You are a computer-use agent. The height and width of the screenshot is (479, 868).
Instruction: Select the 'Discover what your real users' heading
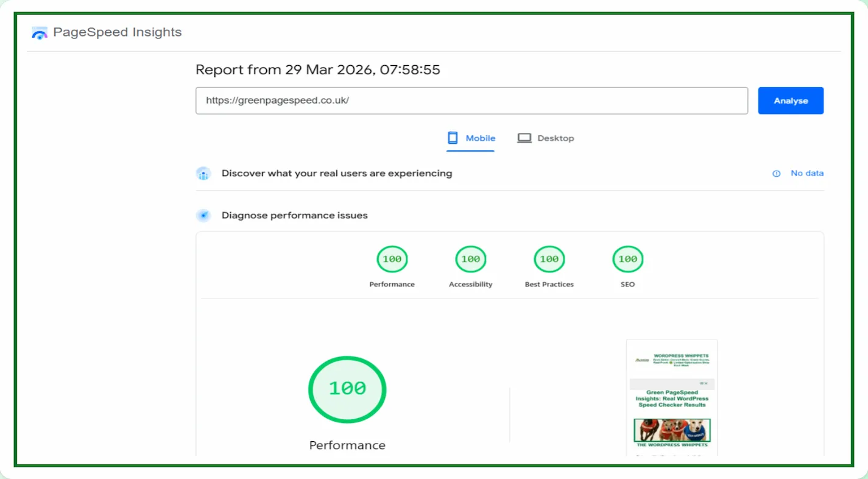pos(336,174)
